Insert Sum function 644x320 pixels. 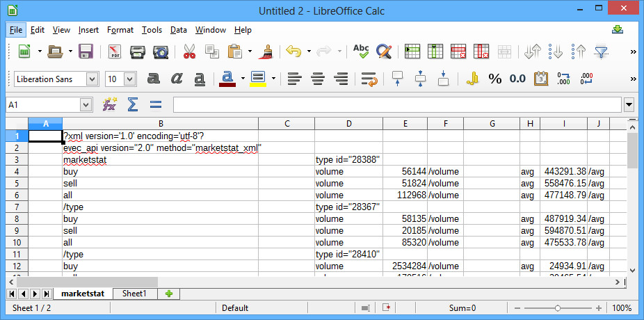pos(132,105)
